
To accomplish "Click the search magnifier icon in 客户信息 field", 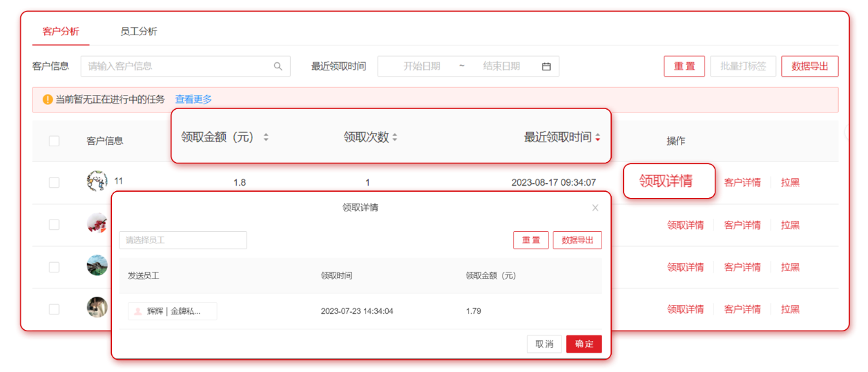I will pyautogui.click(x=278, y=66).
